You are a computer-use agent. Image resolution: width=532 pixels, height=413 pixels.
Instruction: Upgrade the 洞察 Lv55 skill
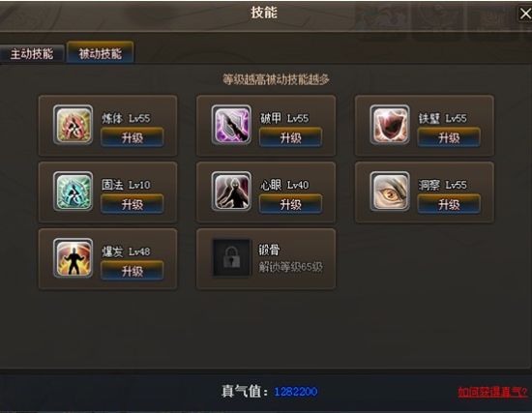point(449,204)
